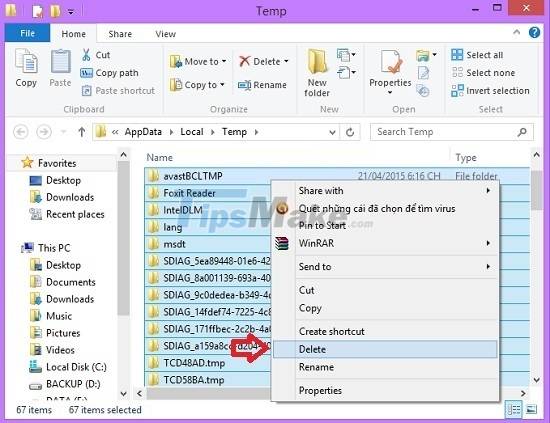Switch to the View ribbon tab
Viewport: 550px width, 423px height.
(166, 34)
